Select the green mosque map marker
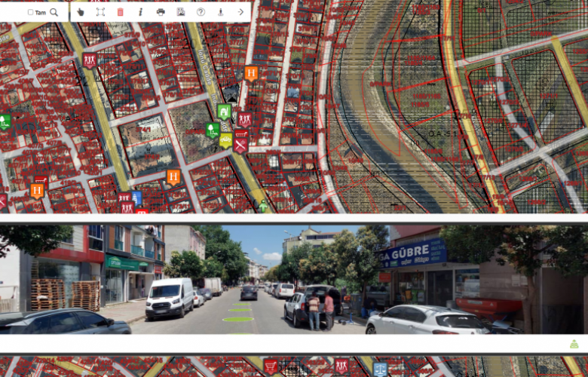 coord(224,112)
